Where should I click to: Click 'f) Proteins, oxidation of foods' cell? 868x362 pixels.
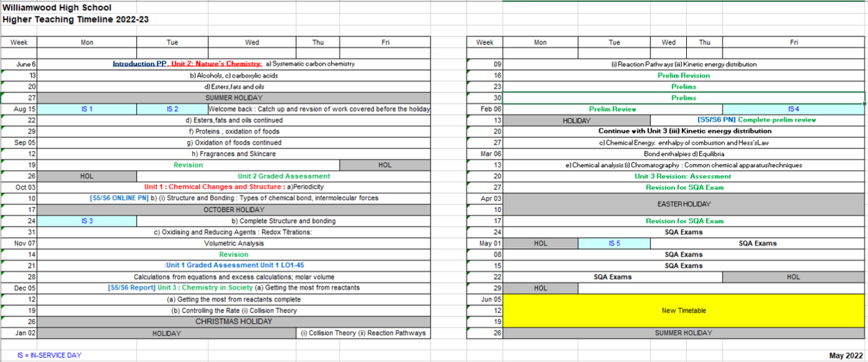234,131
